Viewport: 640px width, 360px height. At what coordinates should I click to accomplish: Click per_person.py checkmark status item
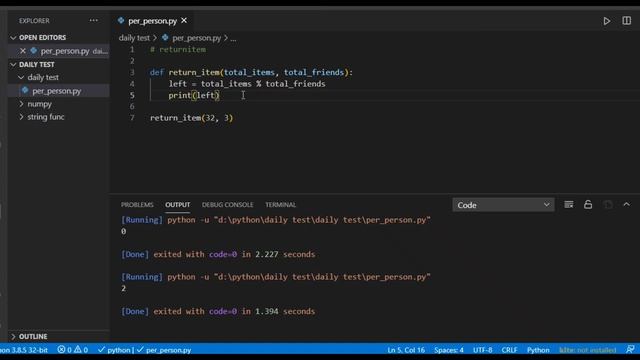click(x=164, y=350)
